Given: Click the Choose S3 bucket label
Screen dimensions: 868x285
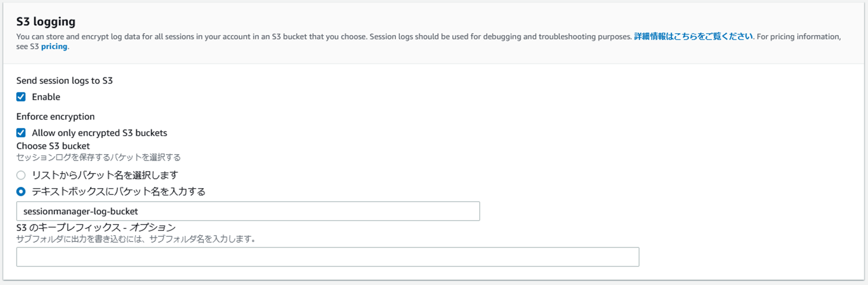Looking at the screenshot, I should click(53, 146).
